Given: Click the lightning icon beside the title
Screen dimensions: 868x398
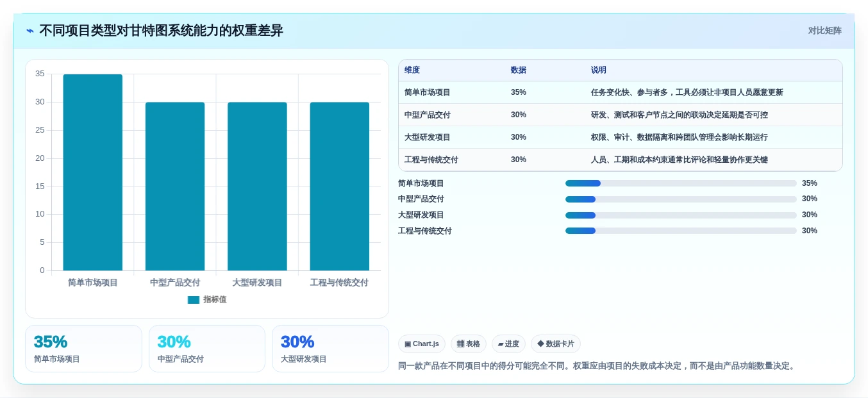Looking at the screenshot, I should tap(30, 31).
